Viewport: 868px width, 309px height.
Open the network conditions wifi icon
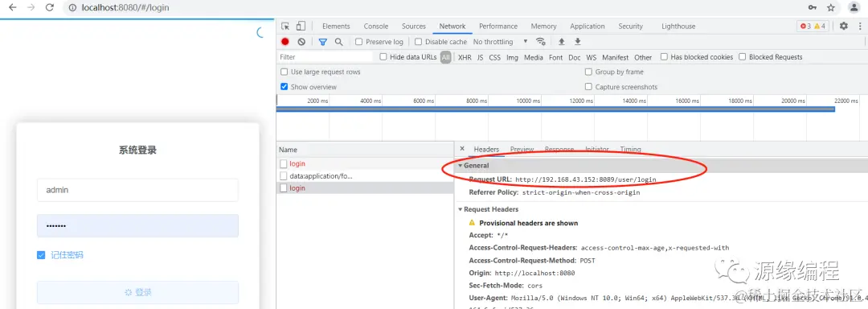(540, 42)
